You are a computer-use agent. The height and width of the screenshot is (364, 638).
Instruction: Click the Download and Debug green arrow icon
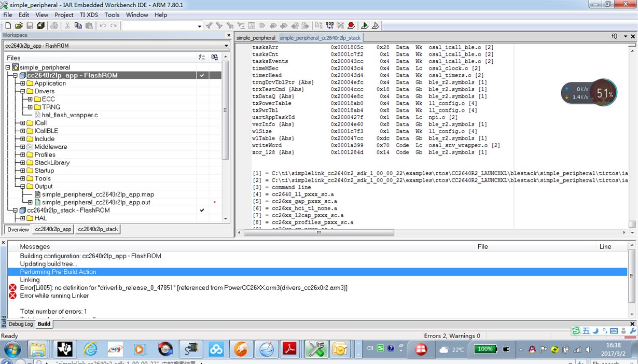[x=365, y=25]
